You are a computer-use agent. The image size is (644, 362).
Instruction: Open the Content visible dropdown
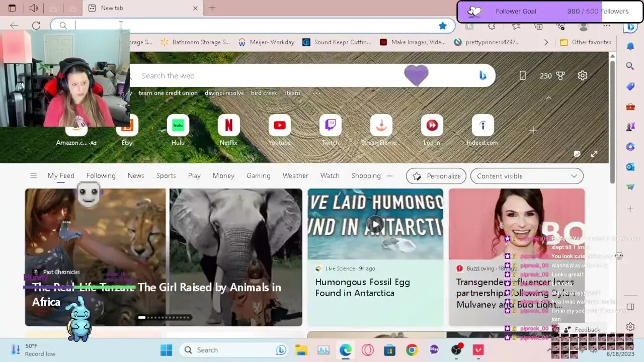527,176
